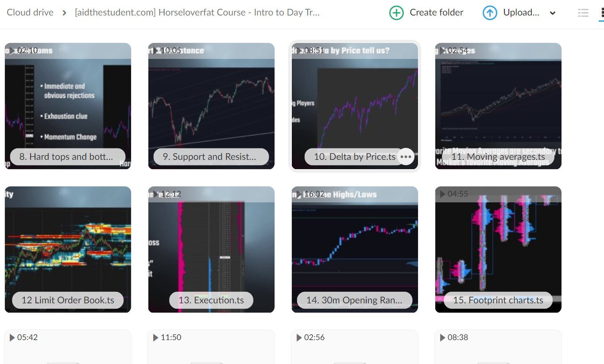Click the blue upload arrow icon
The width and height of the screenshot is (604, 364).
pos(490,12)
